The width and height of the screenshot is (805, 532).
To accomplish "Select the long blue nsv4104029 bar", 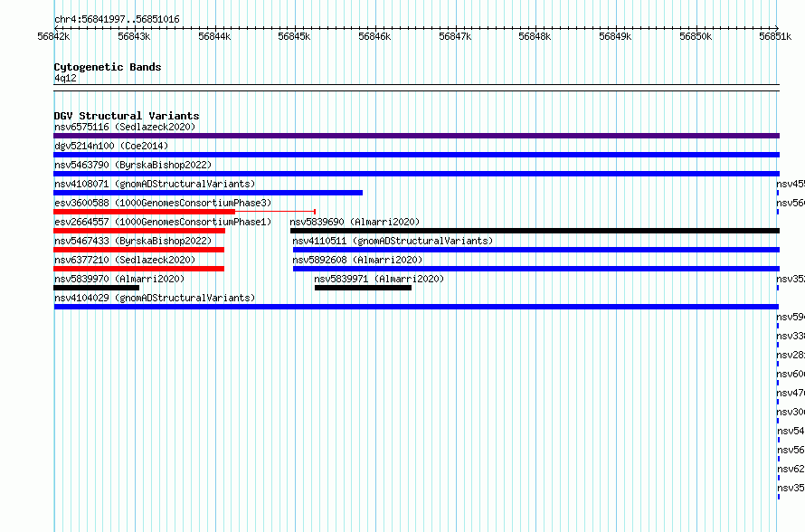I will (x=416, y=307).
